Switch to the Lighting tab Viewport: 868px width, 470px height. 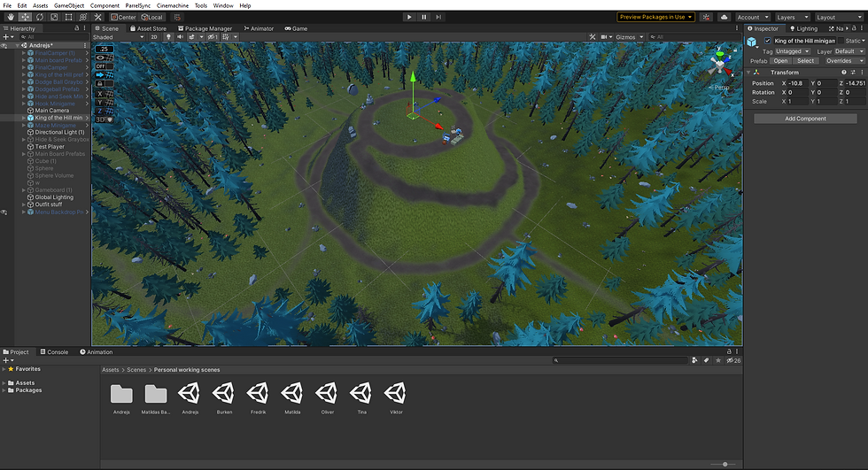pos(803,28)
